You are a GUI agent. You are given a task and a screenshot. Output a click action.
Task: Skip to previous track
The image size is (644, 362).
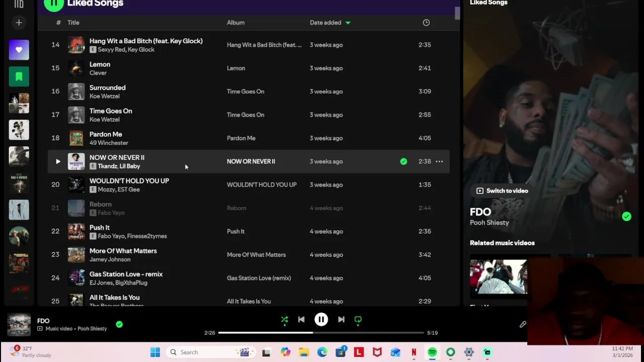point(301,319)
